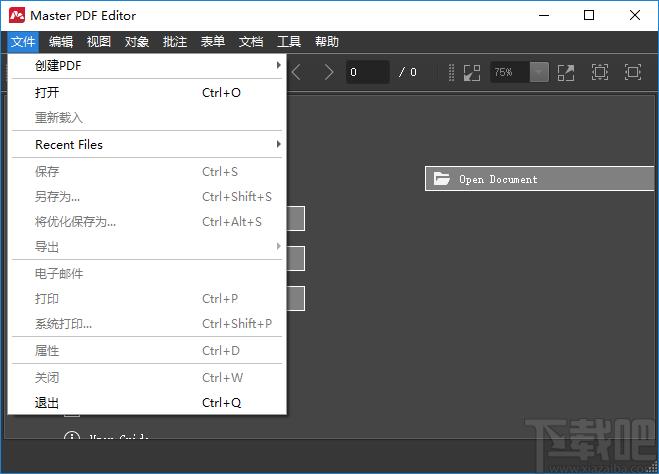Go to previous page arrow
This screenshot has width=659, height=474.
click(296, 72)
